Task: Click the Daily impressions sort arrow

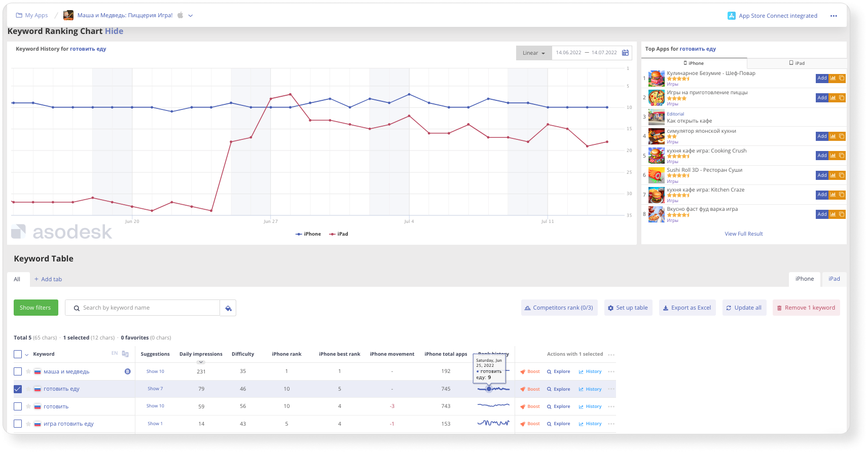Action: [201, 362]
